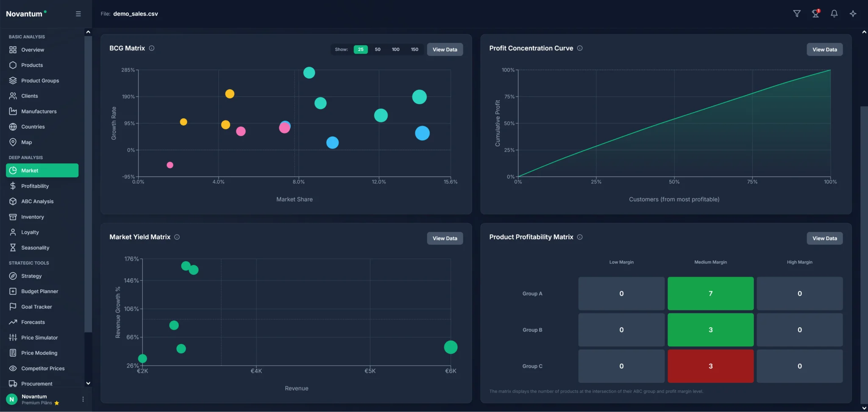Set BCG Matrix show count to 150
868x412 pixels.
[415, 50]
